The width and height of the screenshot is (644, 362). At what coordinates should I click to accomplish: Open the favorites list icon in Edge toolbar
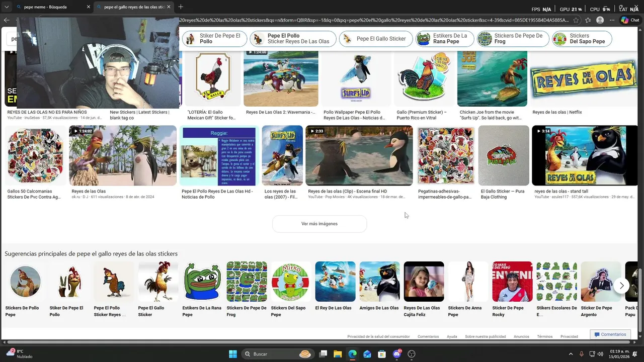point(588,20)
